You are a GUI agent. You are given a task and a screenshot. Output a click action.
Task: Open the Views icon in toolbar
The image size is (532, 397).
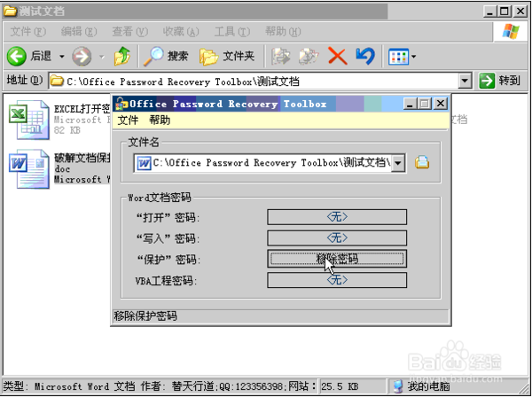click(399, 57)
